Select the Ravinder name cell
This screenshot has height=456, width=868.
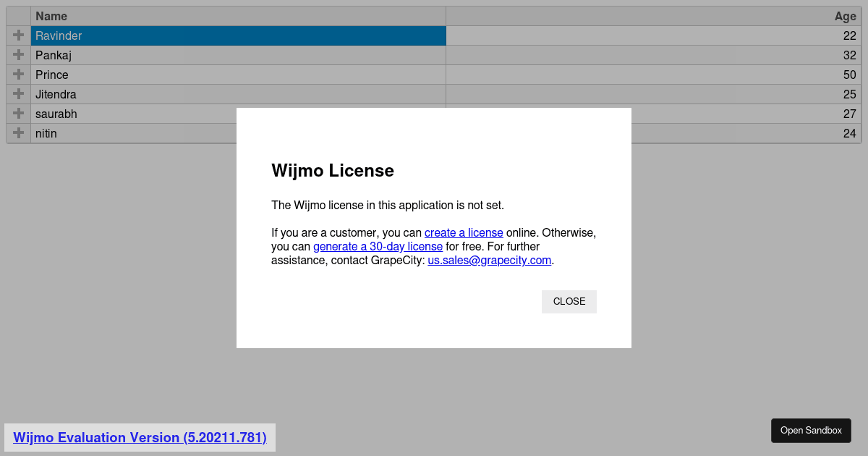pyautogui.click(x=238, y=35)
